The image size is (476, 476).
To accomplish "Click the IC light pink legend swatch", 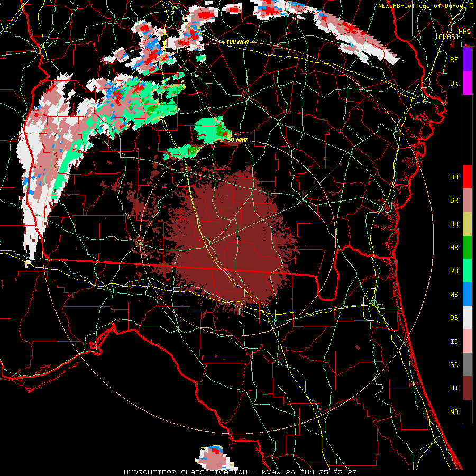I will pyautogui.click(x=467, y=341).
